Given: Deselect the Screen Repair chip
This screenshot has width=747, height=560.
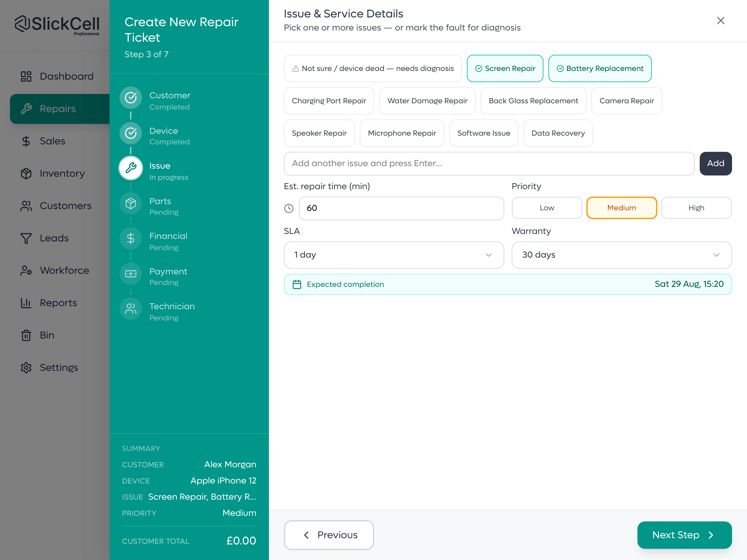Looking at the screenshot, I should coord(505,68).
